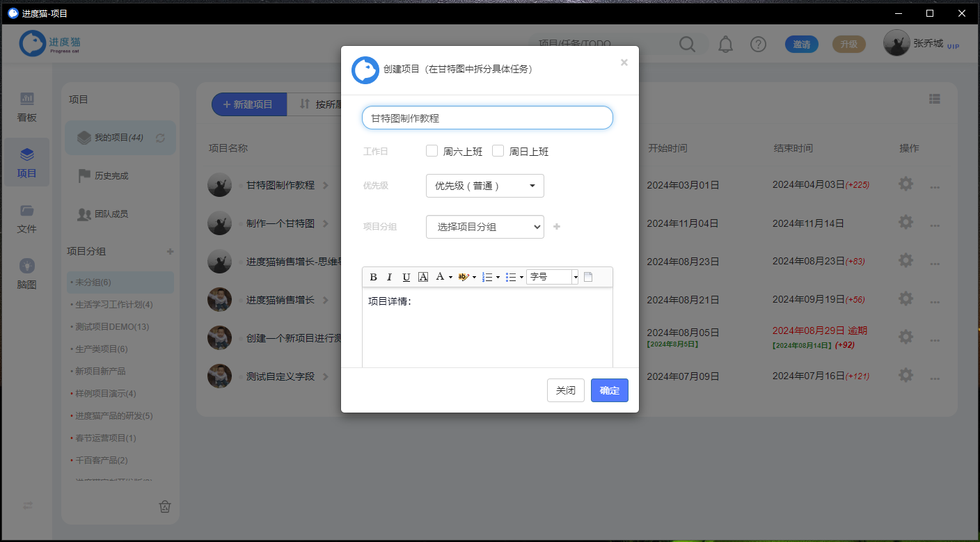Click the end date 2024年11月14日
This screenshot has height=542, width=980.
pos(808,223)
